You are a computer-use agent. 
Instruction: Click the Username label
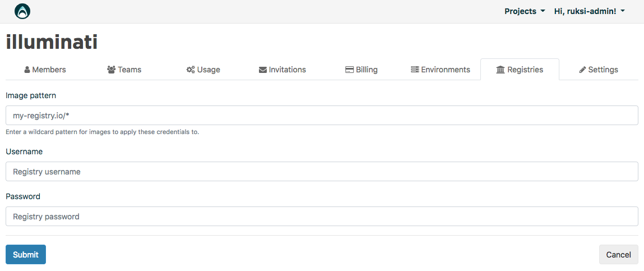click(24, 151)
